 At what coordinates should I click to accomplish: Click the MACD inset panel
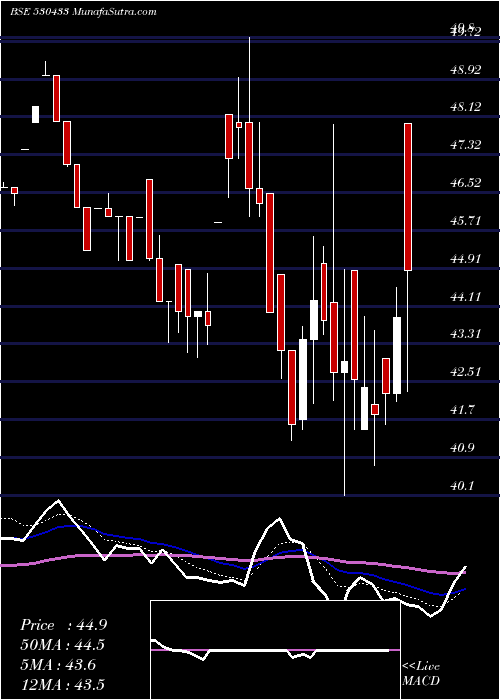(275, 650)
